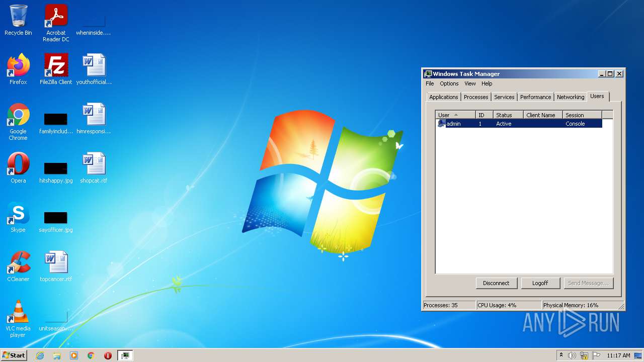The height and width of the screenshot is (362, 644).
Task: Click Task Manager taskbar button
Action: coord(125,355)
